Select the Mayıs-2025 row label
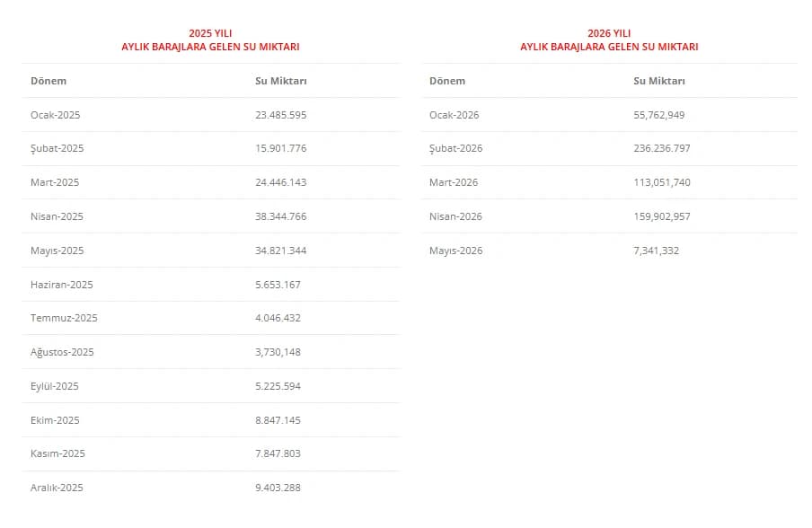Screen dimensions: 812x528 tap(57, 251)
